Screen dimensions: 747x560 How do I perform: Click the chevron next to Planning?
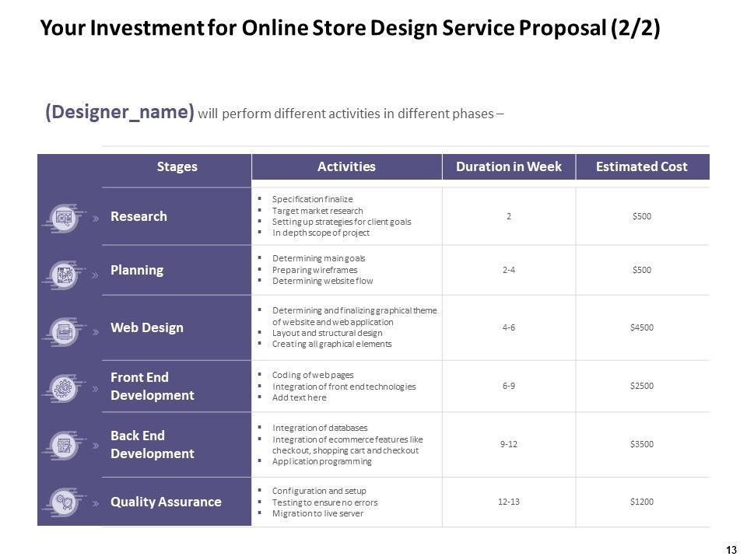pyautogui.click(x=96, y=275)
